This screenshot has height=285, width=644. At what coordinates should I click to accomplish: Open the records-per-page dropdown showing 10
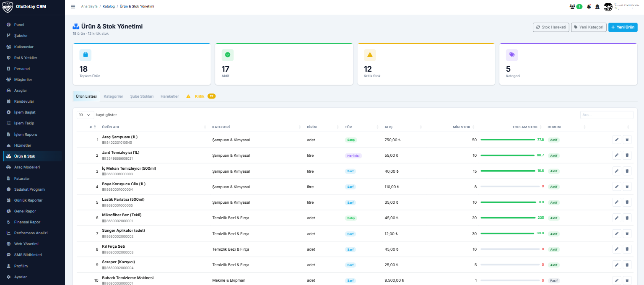85,115
